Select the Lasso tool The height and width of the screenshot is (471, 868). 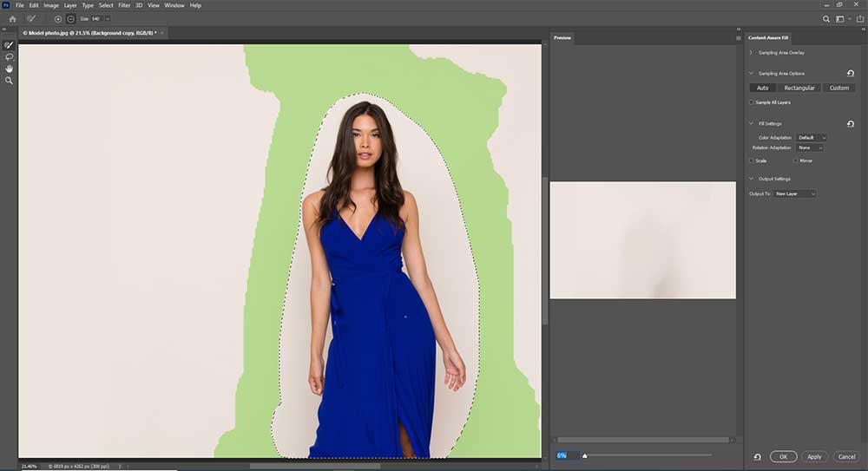pos(9,56)
